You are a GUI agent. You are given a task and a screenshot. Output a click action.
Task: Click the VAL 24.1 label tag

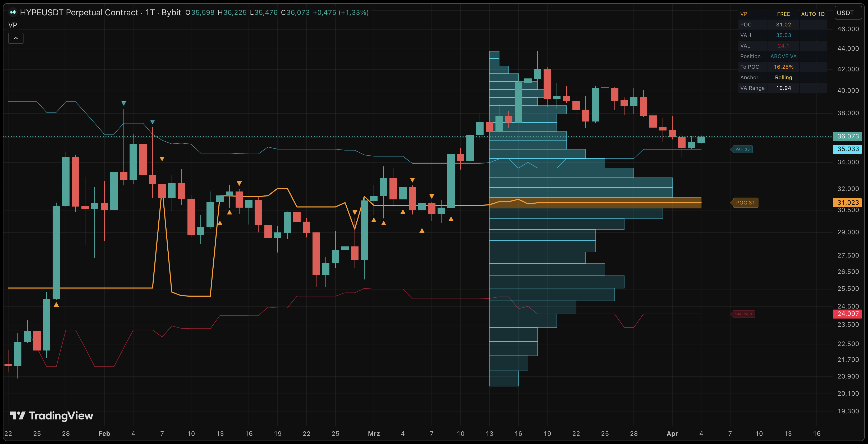click(743, 314)
